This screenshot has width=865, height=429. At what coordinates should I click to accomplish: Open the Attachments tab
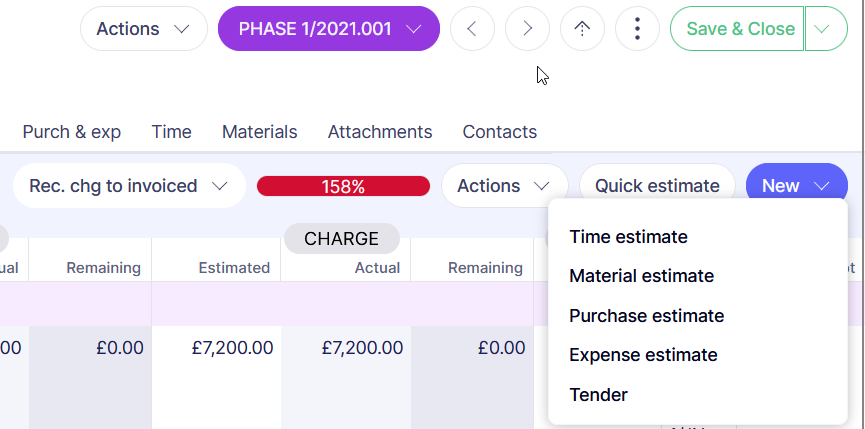pyautogui.click(x=380, y=132)
